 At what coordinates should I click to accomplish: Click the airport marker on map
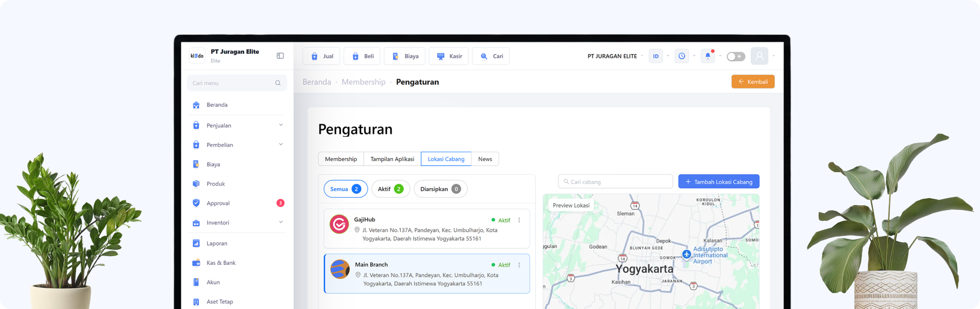pos(686,254)
